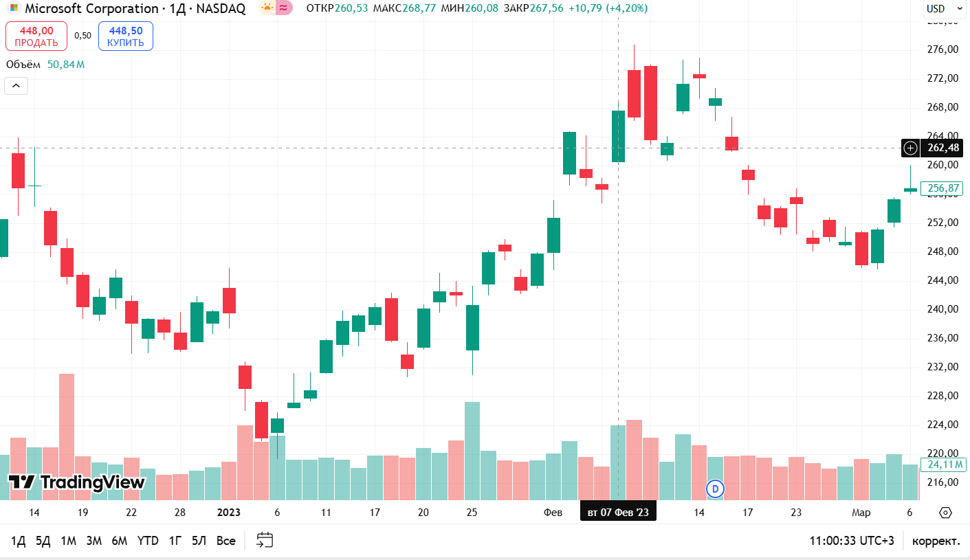Screen dimensions: 970x560
Task: Open time axis settings hexagon icon
Action: point(945,513)
